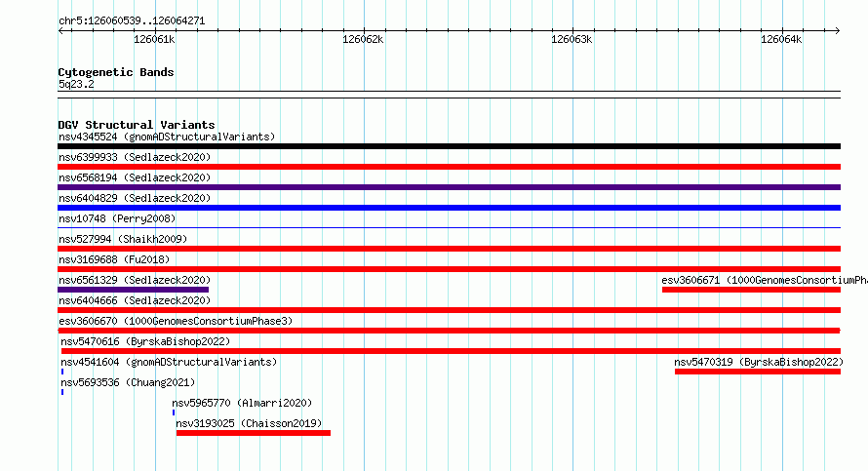This screenshot has width=868, height=471.
Task: Select the 5q23.2 band label
Action: coord(76,84)
